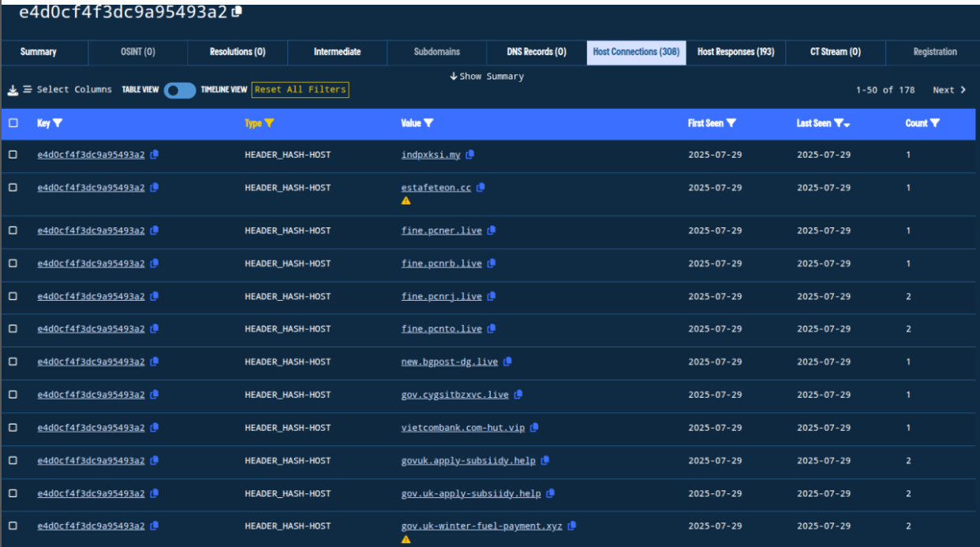Open link indpxksi.my

point(431,155)
